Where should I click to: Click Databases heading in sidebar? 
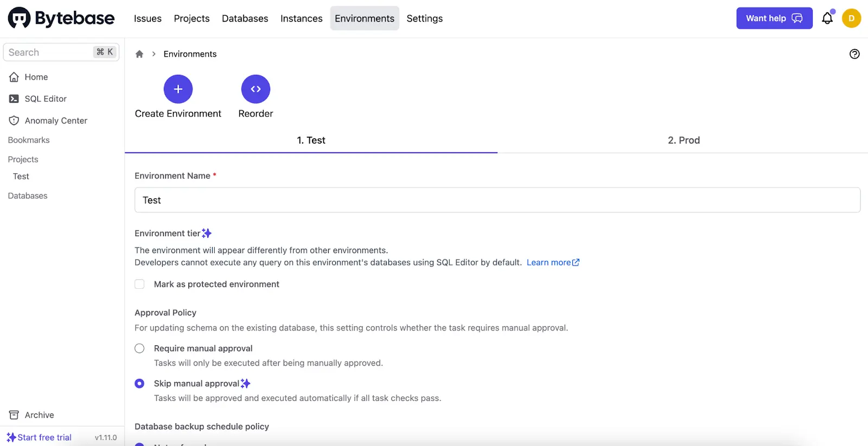28,196
